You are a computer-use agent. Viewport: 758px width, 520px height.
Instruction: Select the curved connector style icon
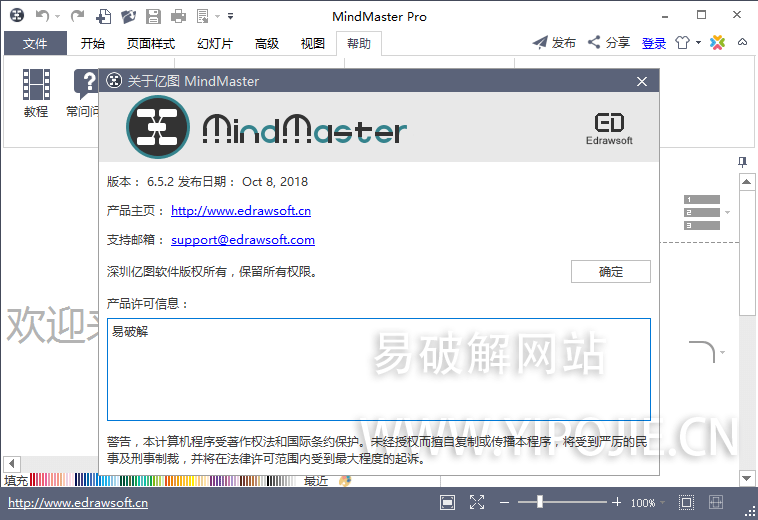pos(702,352)
